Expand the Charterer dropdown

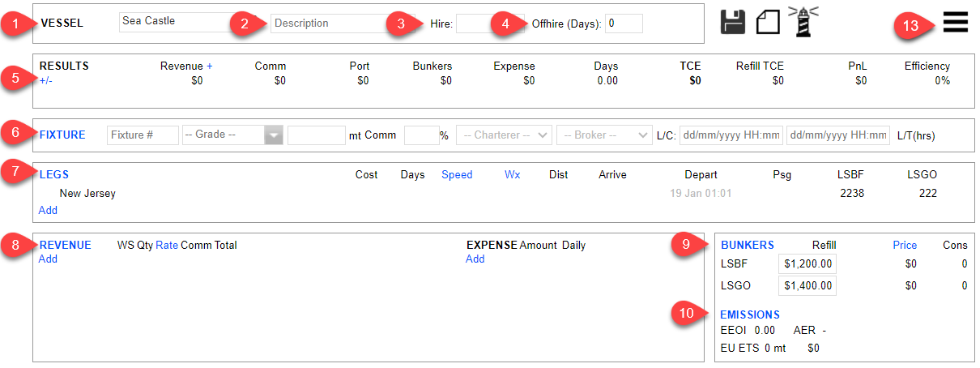[x=504, y=135]
